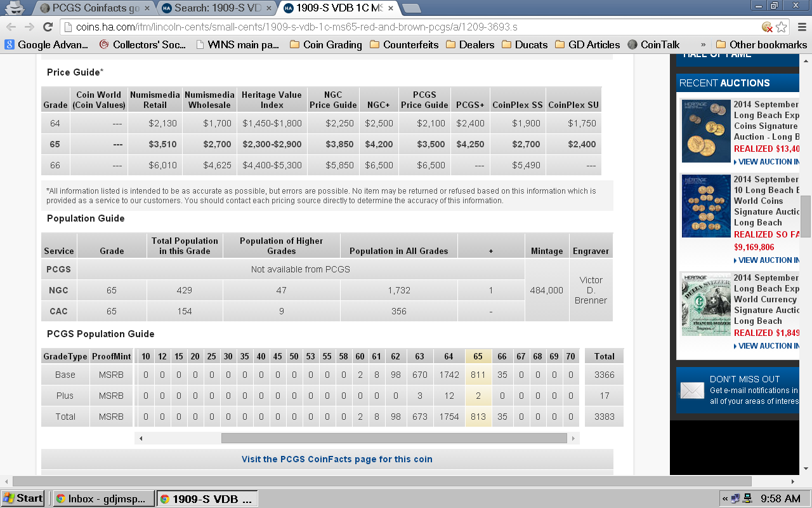Visit the PCGS CoinFacts page link

pyautogui.click(x=337, y=459)
